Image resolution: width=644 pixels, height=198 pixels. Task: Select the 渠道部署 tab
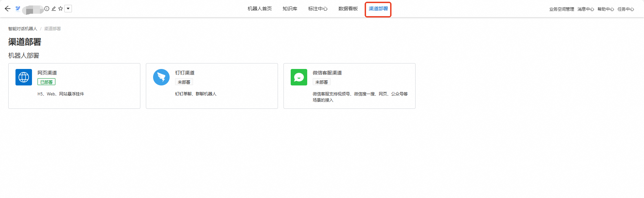(378, 9)
